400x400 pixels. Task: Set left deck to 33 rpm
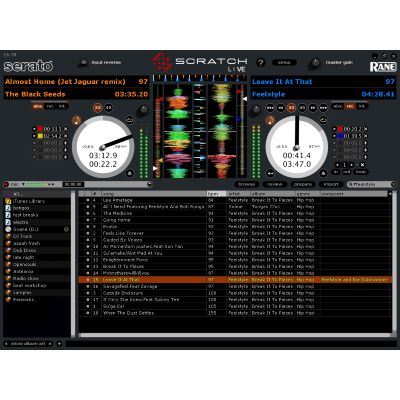click(97, 108)
